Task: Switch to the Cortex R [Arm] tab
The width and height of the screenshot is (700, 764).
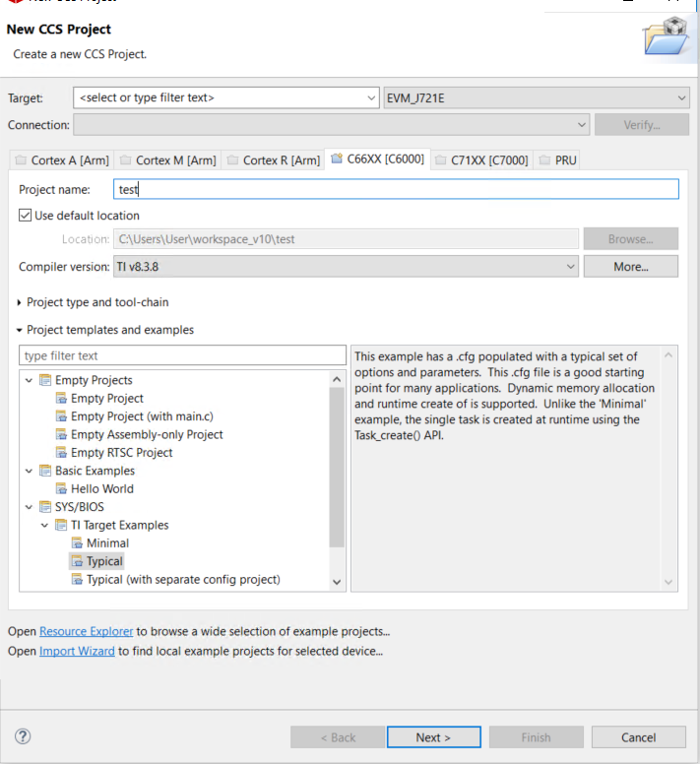Action: [273, 160]
